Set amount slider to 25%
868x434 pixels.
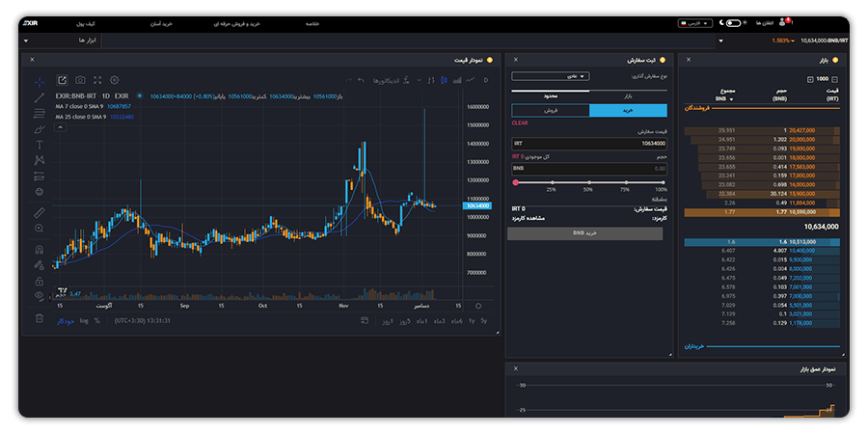pos(552,182)
